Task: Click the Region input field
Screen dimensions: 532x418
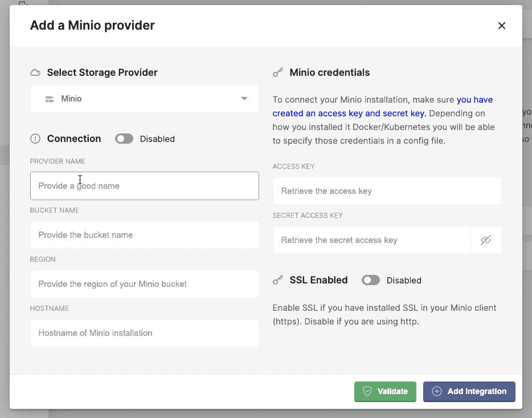Action: pos(144,284)
